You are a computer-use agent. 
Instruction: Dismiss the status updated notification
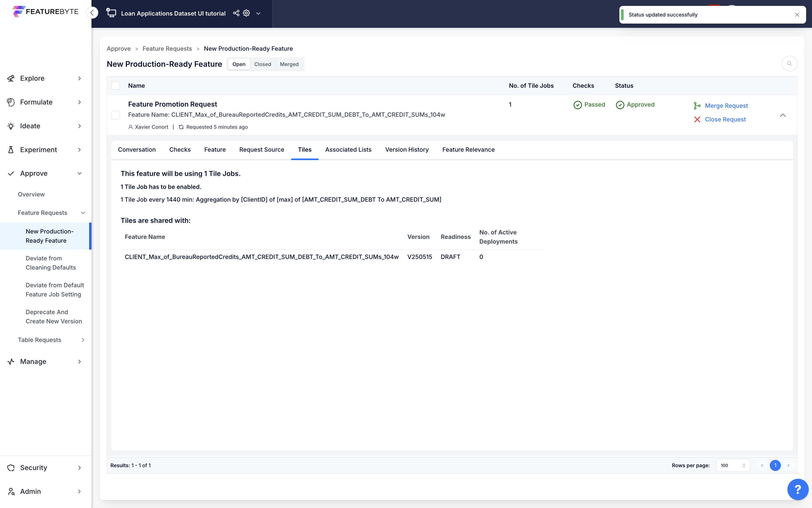(x=797, y=15)
